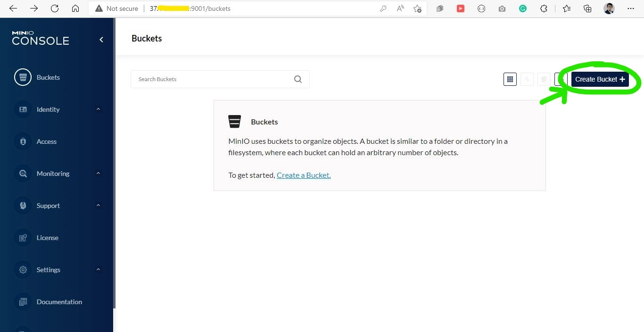The image size is (644, 332).
Task: Open the Grammarly extension
Action: coord(523,8)
